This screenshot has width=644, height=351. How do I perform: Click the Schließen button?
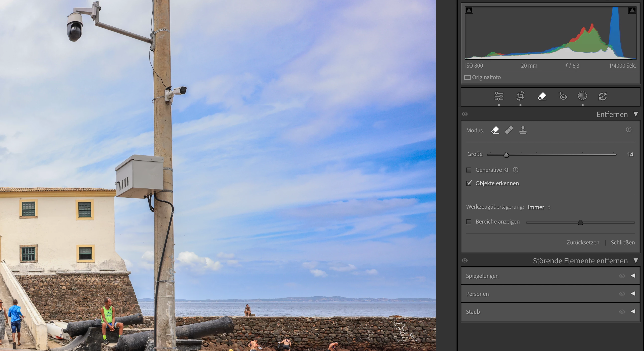tap(623, 242)
